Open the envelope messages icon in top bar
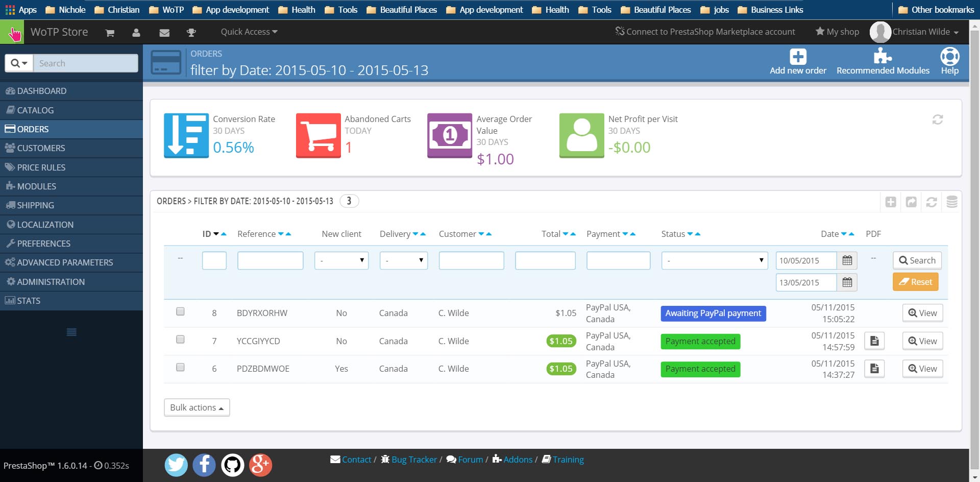 tap(164, 33)
